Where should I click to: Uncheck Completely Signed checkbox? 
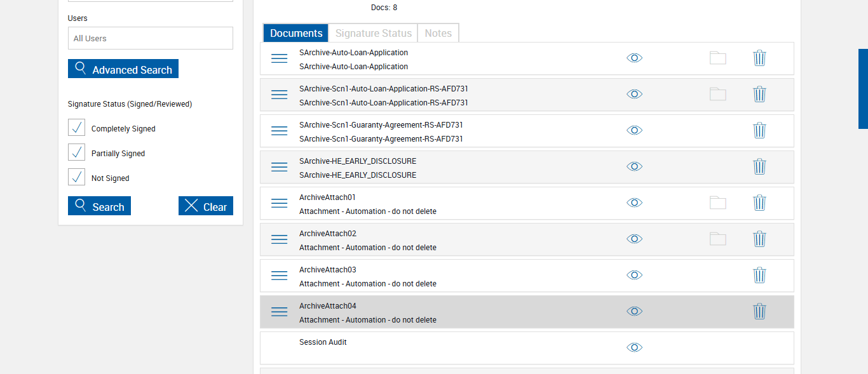76,128
